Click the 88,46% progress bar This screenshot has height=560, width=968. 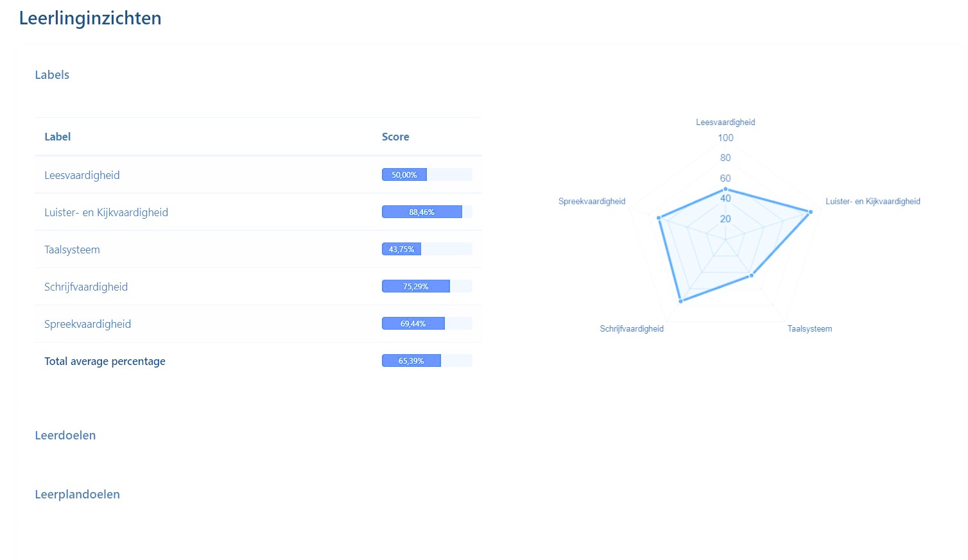[422, 212]
